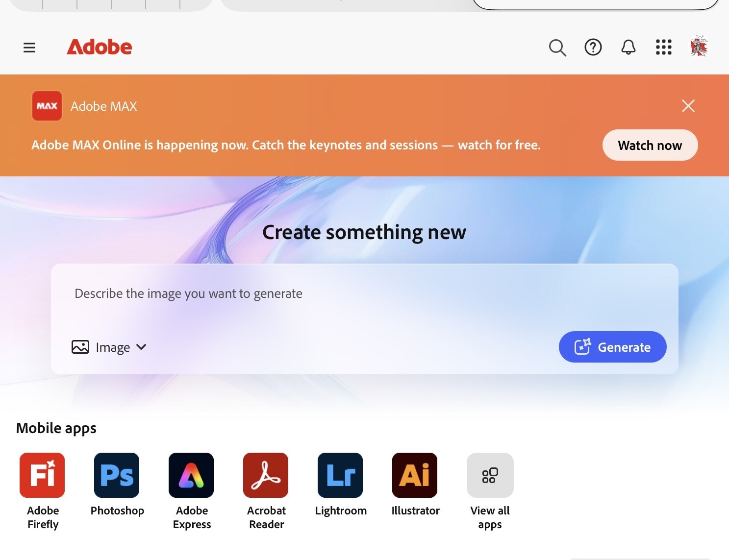Click the Watch now button
Image resolution: width=729 pixels, height=560 pixels.
click(650, 145)
